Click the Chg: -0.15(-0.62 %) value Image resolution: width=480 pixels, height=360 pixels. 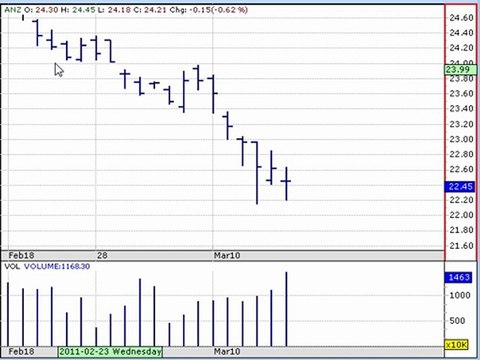point(209,10)
